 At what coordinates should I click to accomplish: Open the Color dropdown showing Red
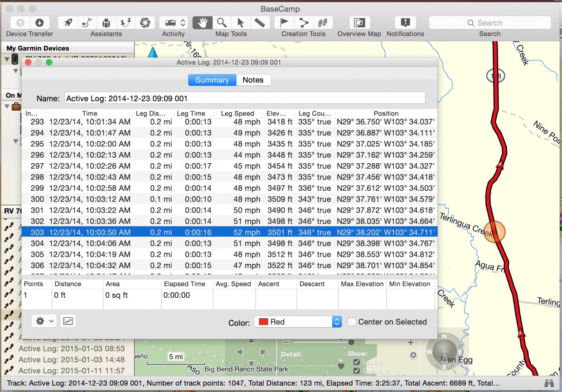tap(298, 322)
